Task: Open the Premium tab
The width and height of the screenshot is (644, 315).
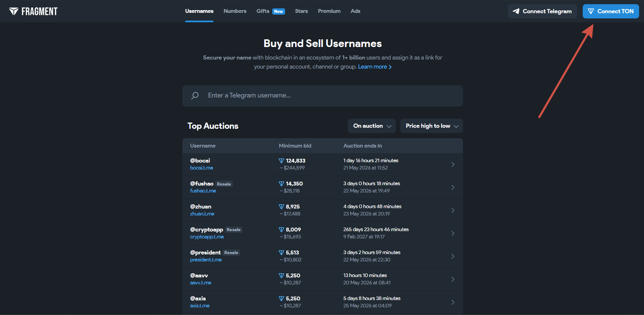Action: click(329, 11)
